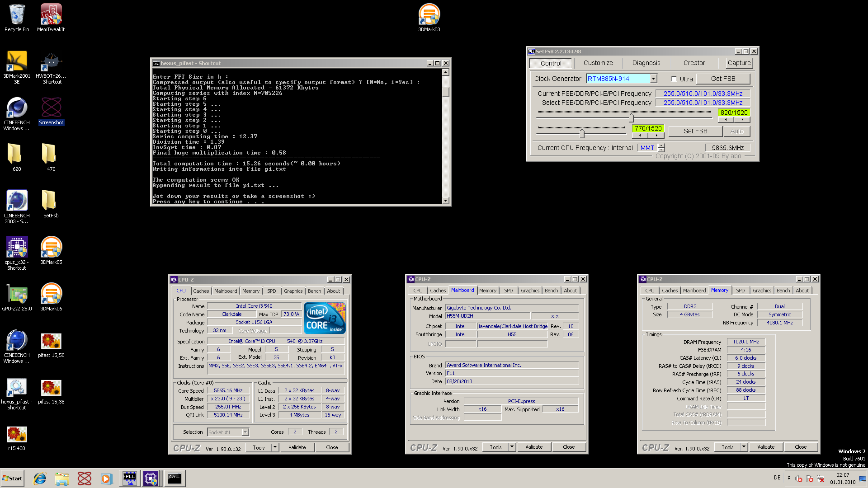868x488 pixels.
Task: Open the 3DMark05 desktop icon
Action: pyautogui.click(x=51, y=251)
